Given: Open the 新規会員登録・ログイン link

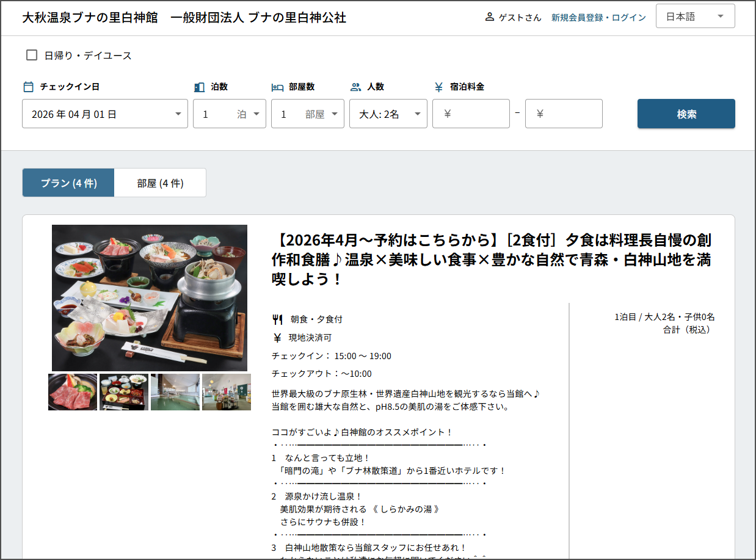Looking at the screenshot, I should pos(598,18).
